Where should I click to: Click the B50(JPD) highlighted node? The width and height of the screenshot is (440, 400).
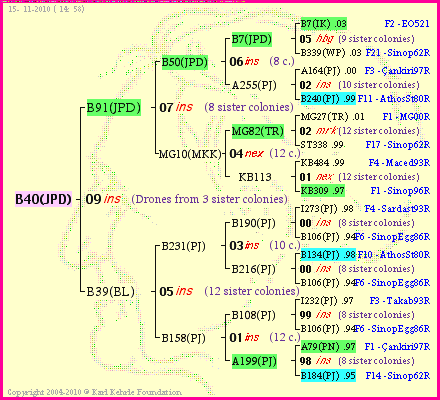pyautogui.click(x=185, y=62)
